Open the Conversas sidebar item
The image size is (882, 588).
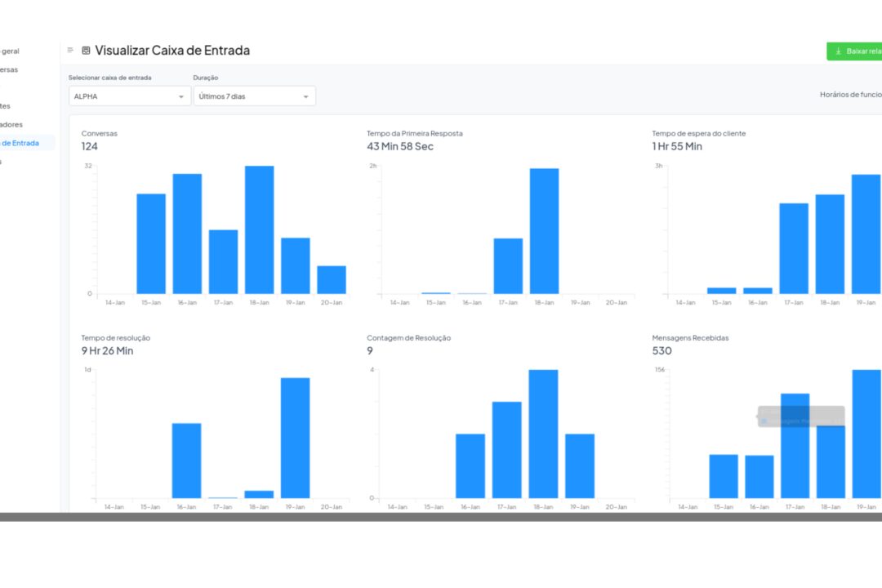coord(9,69)
